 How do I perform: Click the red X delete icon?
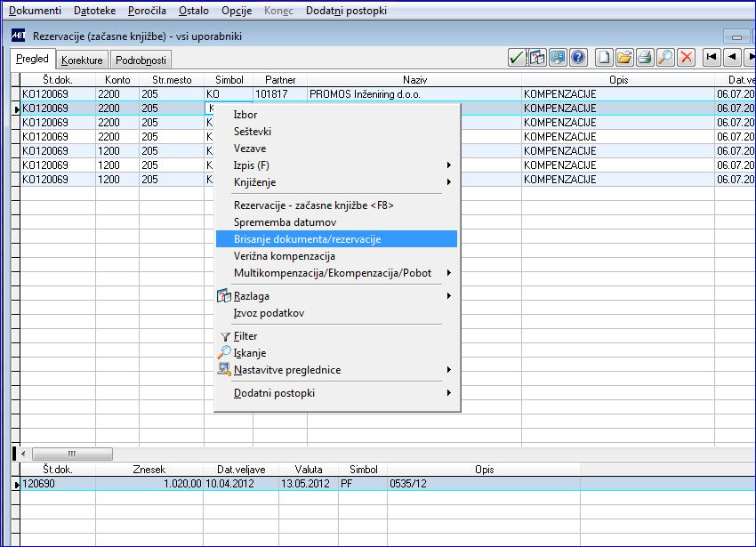pos(686,58)
